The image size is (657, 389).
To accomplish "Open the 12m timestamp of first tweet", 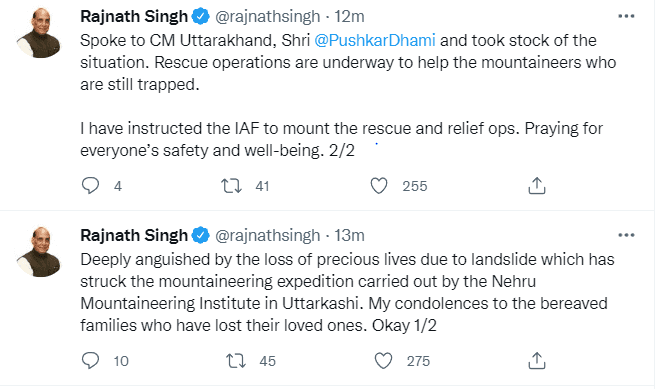I will click(x=349, y=16).
